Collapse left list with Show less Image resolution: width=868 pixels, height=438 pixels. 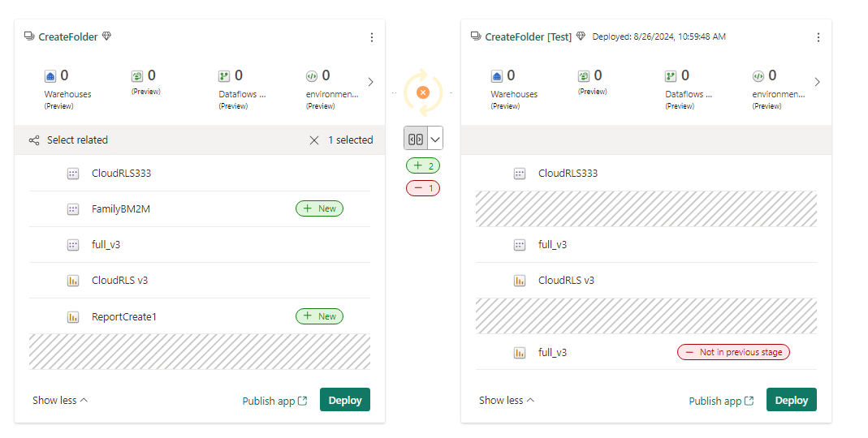(x=60, y=400)
